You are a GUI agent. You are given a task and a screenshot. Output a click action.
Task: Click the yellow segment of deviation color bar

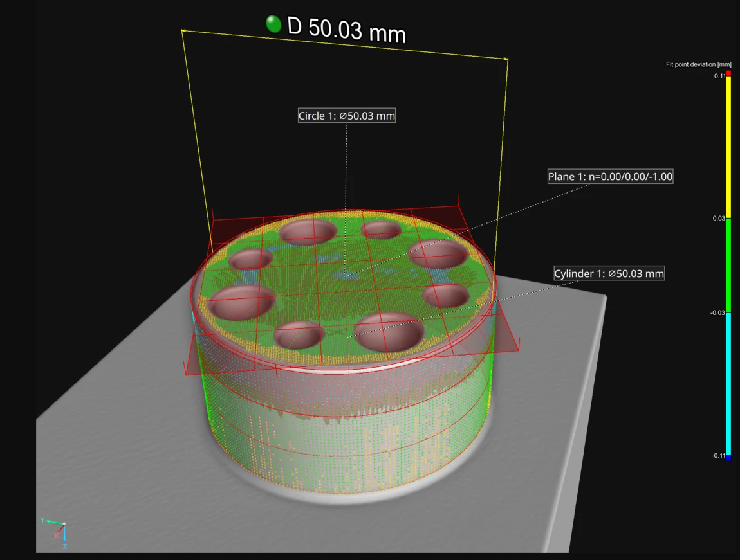pyautogui.click(x=728, y=147)
